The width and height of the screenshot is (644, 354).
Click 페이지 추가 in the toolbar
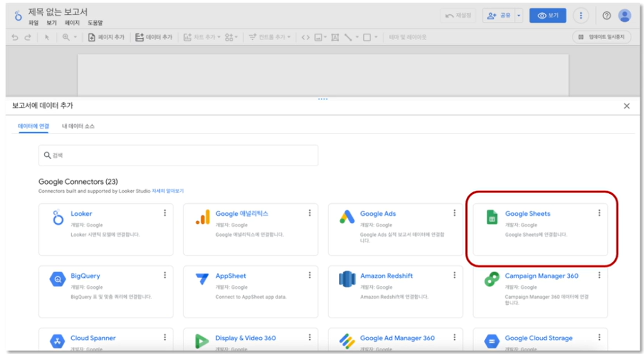(x=106, y=37)
